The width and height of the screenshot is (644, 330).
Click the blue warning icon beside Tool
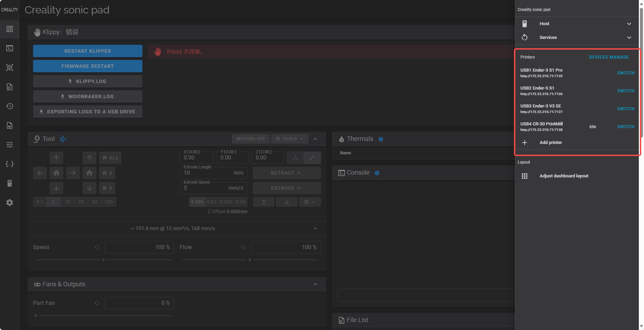[63, 139]
